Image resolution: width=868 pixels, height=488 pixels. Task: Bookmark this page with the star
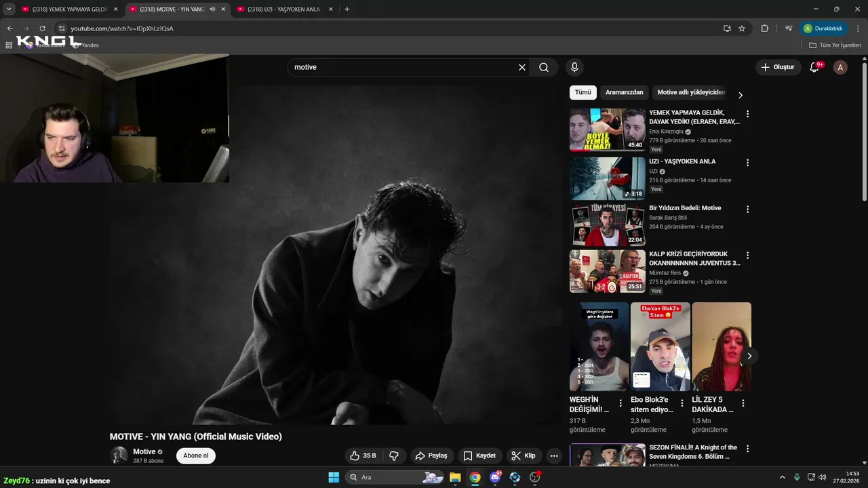(x=742, y=28)
